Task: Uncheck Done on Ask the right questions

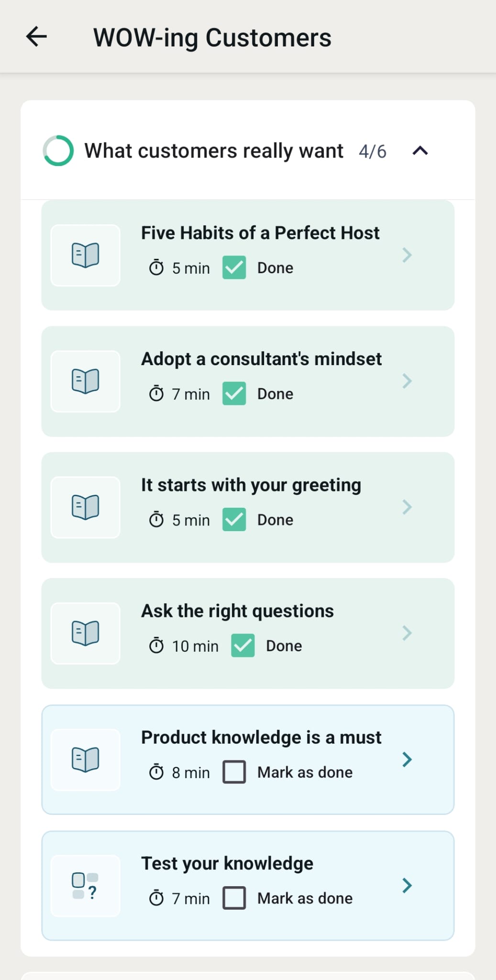Action: coord(243,646)
